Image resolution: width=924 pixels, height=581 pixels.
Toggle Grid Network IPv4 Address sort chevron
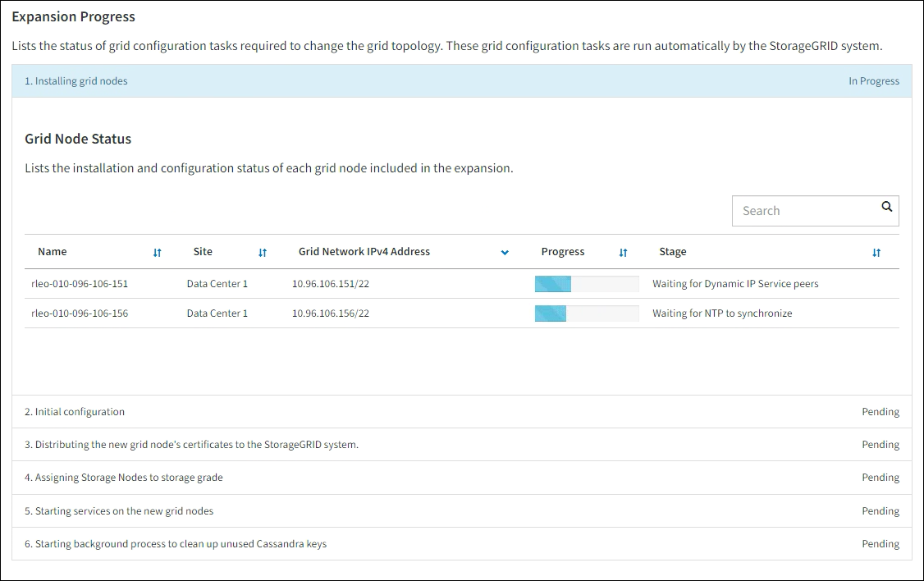click(505, 253)
